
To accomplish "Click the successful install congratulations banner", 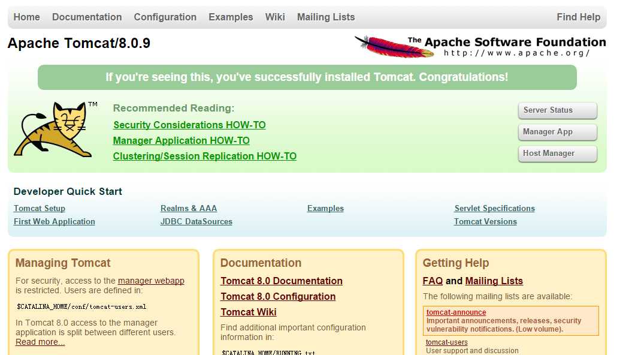I will coord(307,77).
